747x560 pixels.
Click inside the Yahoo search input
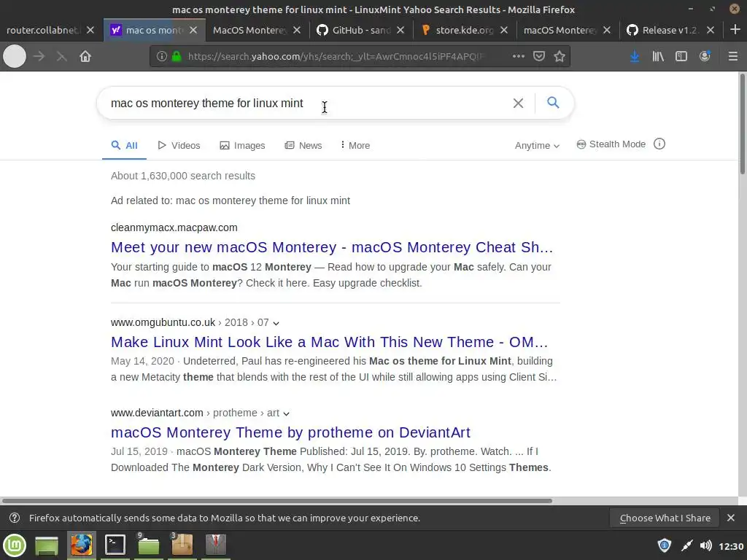305,103
